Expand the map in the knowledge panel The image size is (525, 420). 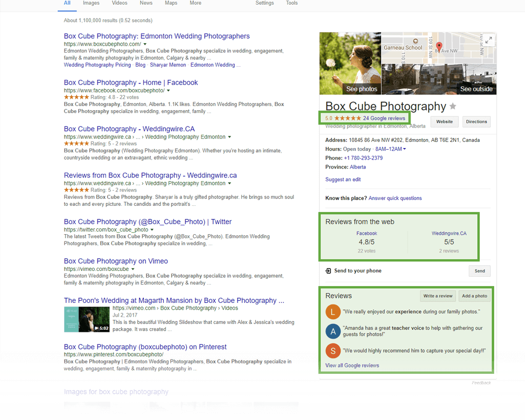point(488,40)
